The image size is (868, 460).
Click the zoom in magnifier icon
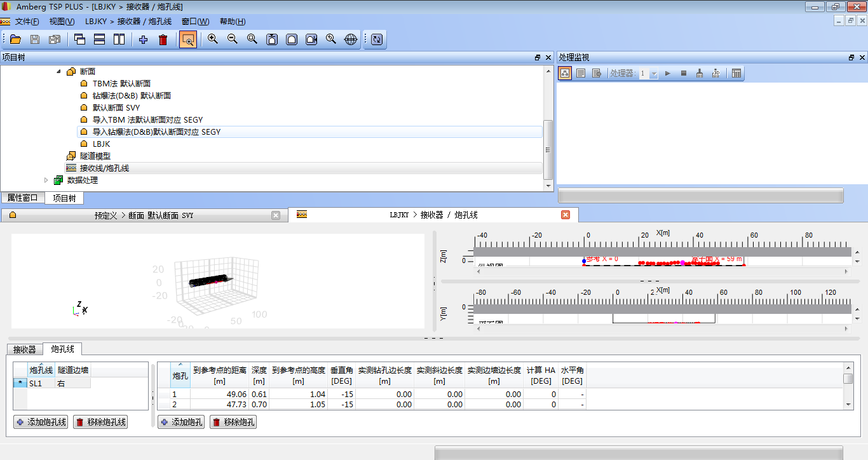tap(213, 39)
